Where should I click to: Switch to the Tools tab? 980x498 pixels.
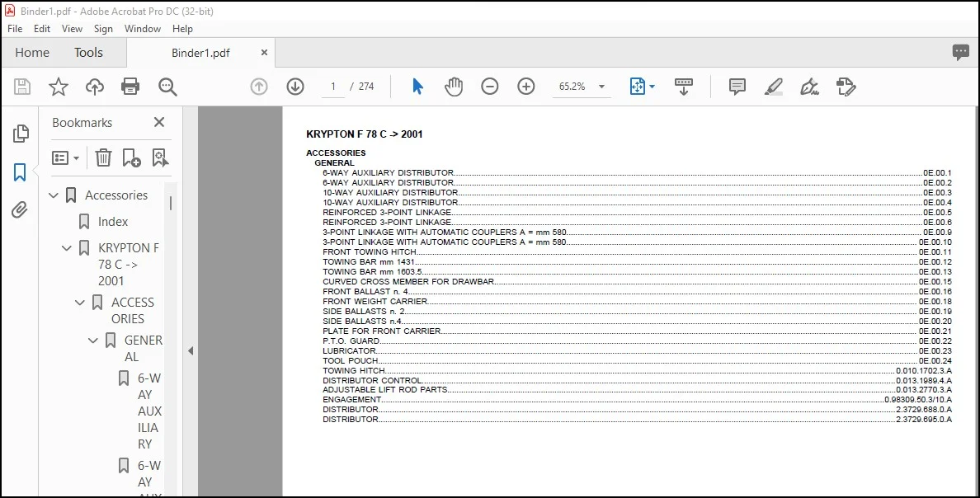pyautogui.click(x=88, y=53)
